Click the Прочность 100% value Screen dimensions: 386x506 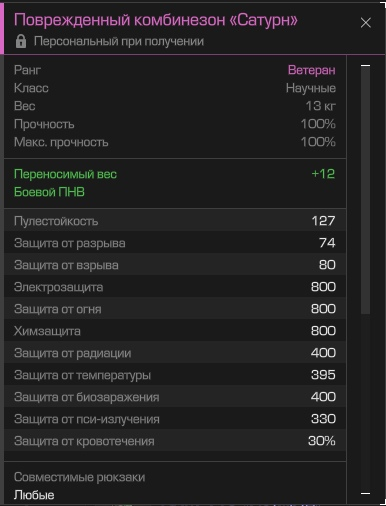tap(318, 124)
